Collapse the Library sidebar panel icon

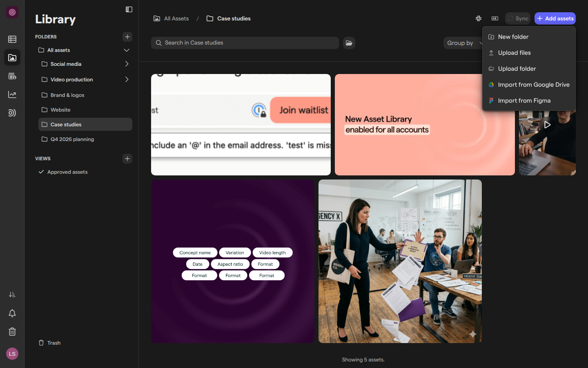pyautogui.click(x=129, y=9)
